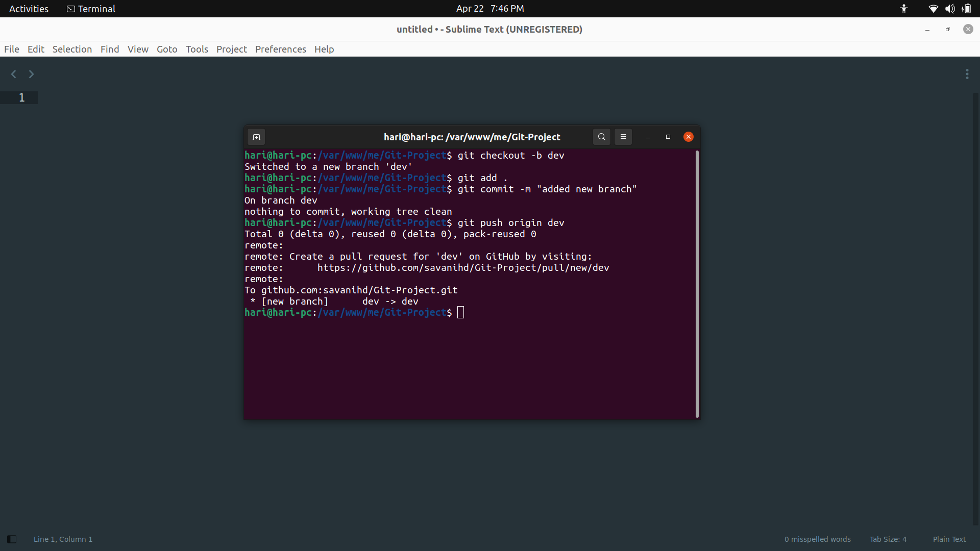Click the terminal window icon
Viewport: 980px width, 551px height.
(256, 137)
